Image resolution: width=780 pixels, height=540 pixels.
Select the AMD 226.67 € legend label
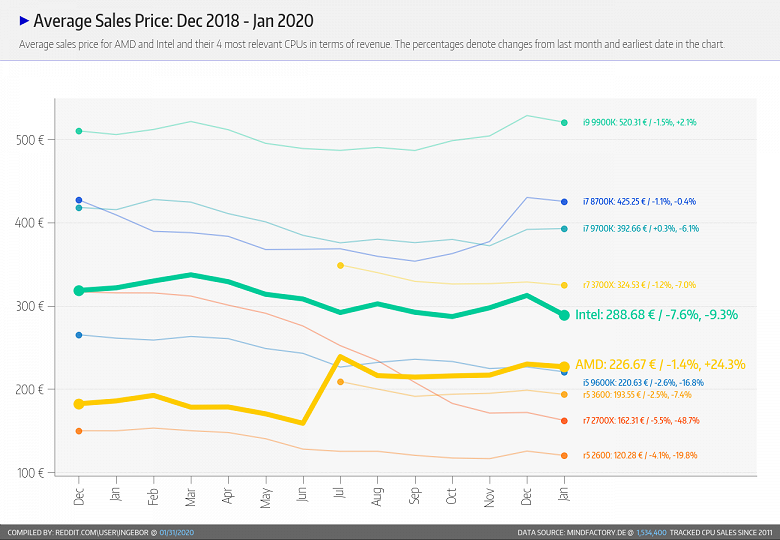[660, 365]
